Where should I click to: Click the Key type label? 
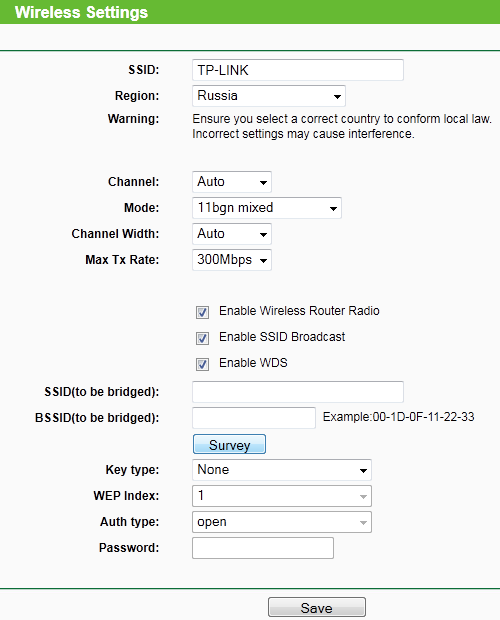click(132, 470)
